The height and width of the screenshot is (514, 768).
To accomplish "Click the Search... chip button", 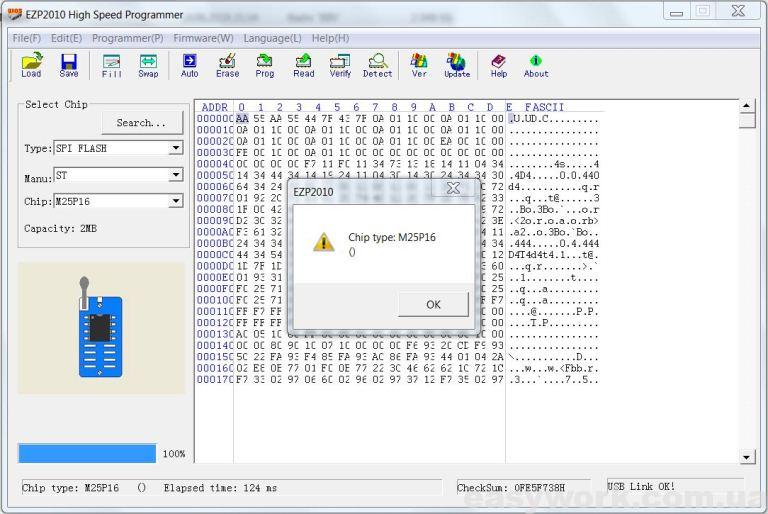I will pos(142,122).
